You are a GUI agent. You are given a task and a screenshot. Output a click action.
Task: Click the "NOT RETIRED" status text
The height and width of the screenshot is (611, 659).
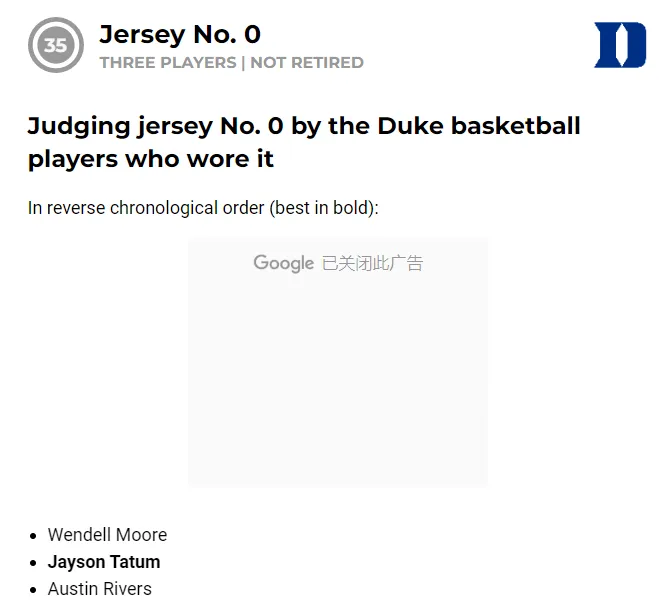pyautogui.click(x=307, y=62)
